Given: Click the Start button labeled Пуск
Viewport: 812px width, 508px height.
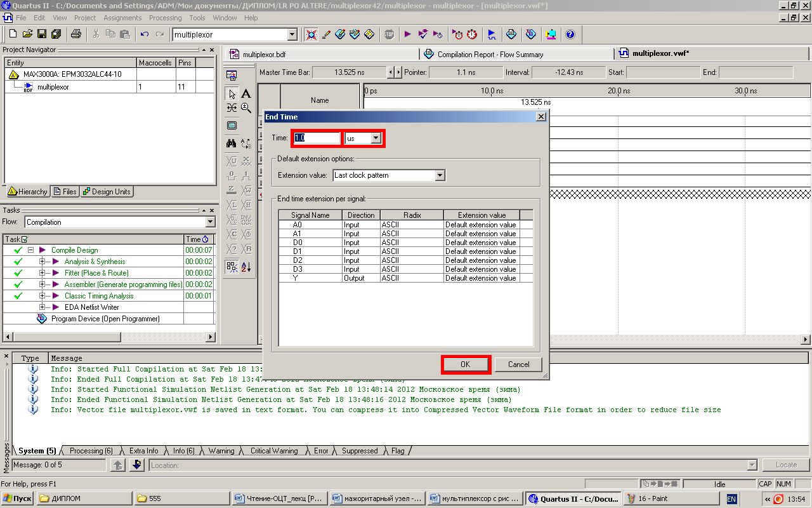Looking at the screenshot, I should pos(17,498).
